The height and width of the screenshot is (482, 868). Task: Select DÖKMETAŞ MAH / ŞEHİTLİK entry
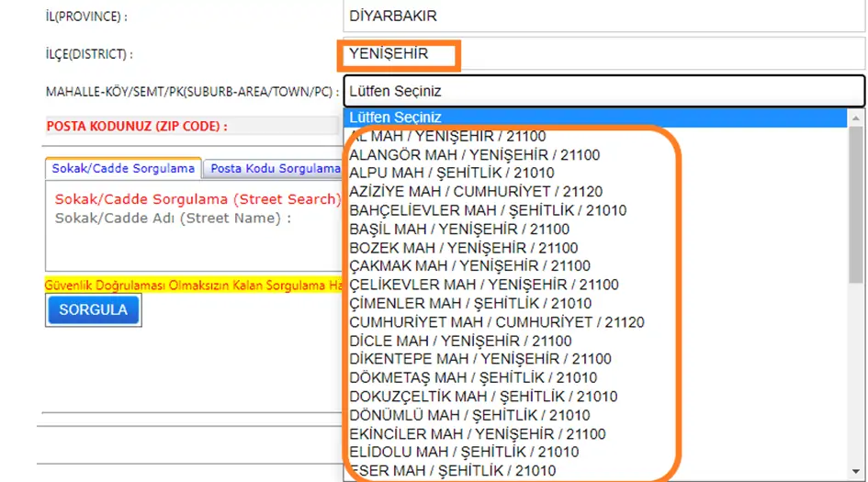(473, 377)
